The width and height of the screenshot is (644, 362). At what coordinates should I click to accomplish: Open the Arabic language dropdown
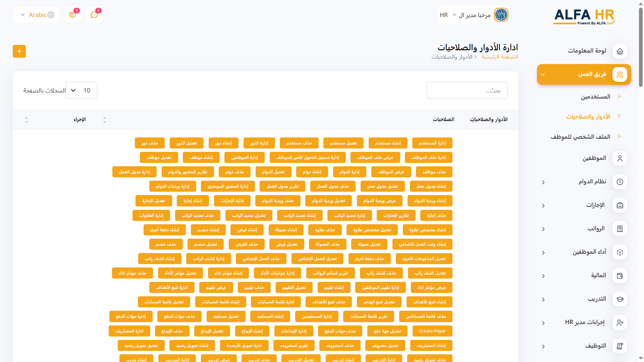(37, 15)
